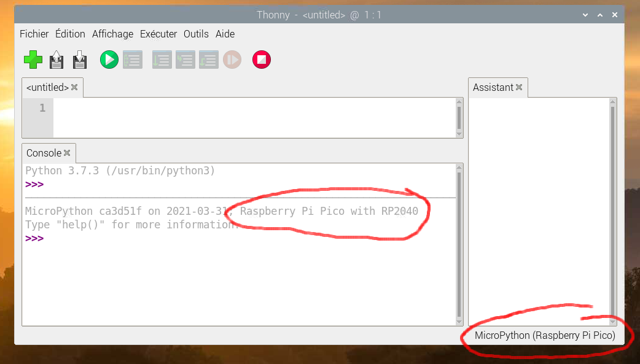640x364 pixels.
Task: Open the Outils menu
Action: tap(196, 34)
